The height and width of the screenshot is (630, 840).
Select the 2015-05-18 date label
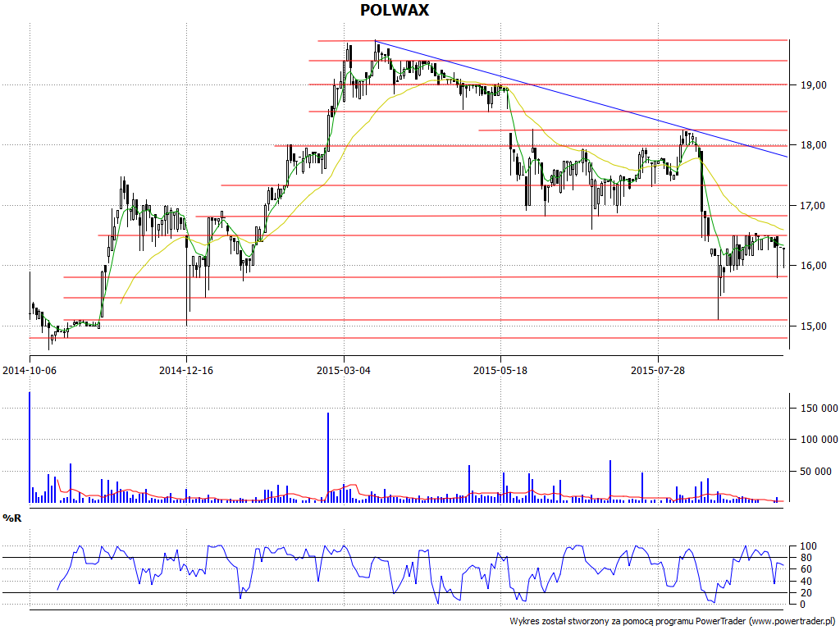pos(500,371)
